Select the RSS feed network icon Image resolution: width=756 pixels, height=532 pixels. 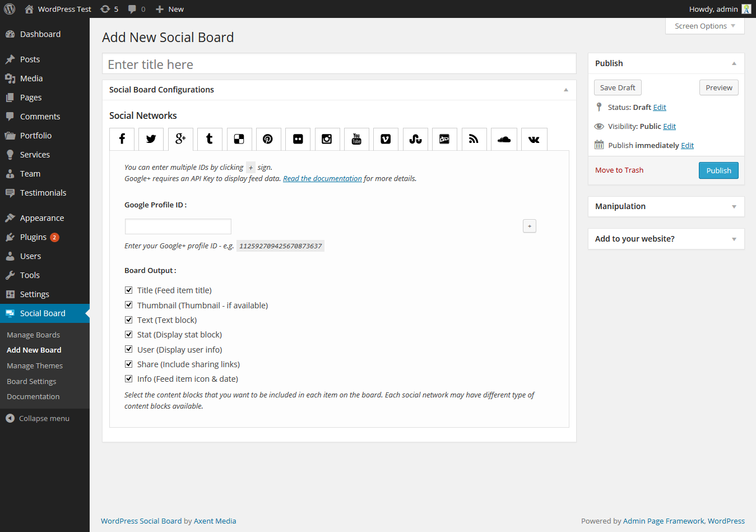pyautogui.click(x=474, y=139)
